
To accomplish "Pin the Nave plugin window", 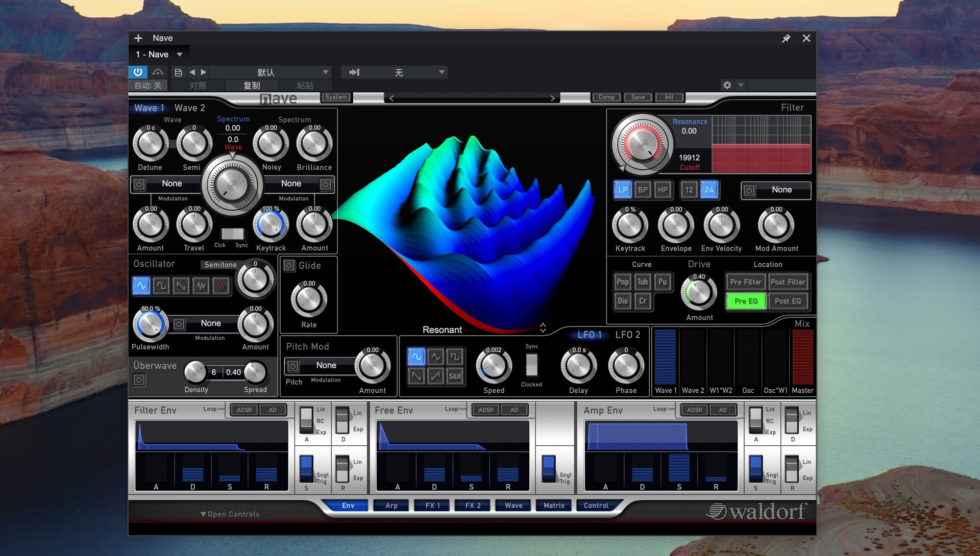I will coord(786,38).
